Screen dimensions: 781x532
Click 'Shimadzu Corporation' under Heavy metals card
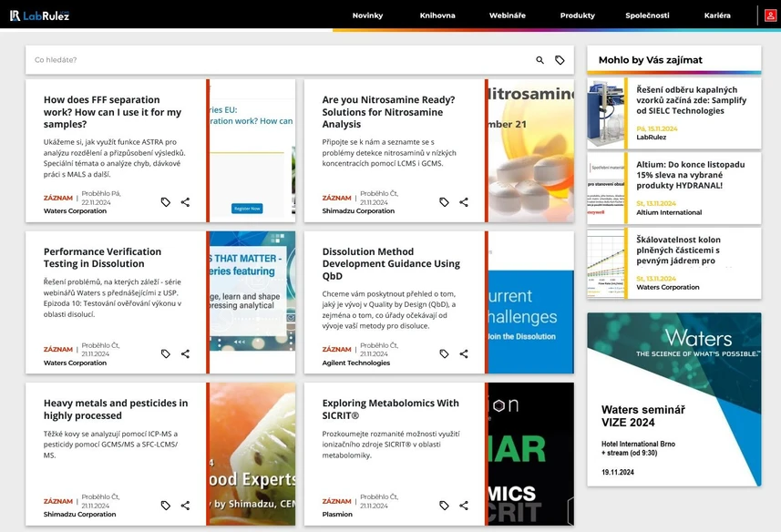tap(79, 515)
